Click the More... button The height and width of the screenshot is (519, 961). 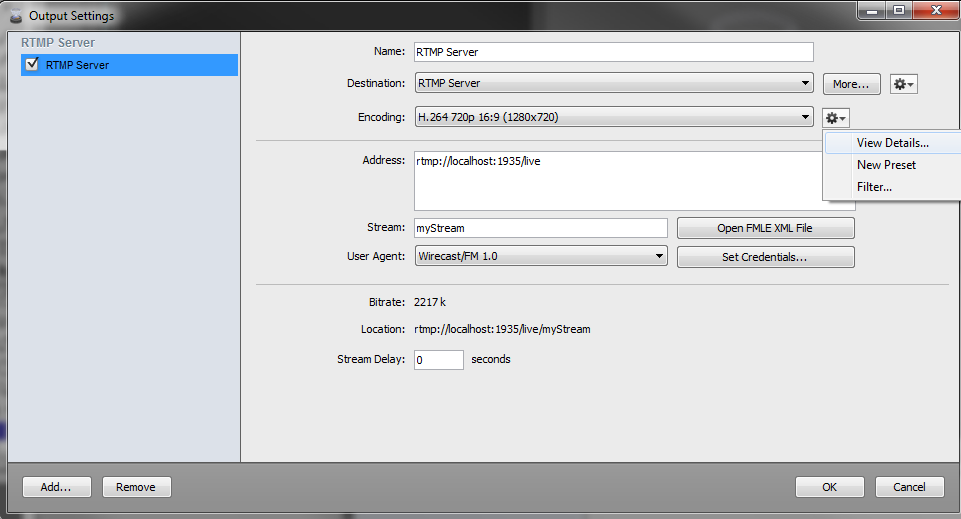click(x=851, y=84)
